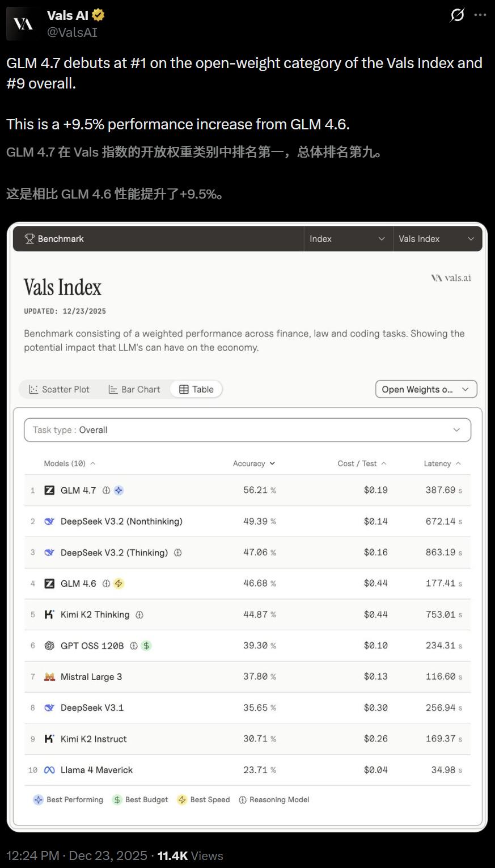Select the Table view tab

[196, 389]
